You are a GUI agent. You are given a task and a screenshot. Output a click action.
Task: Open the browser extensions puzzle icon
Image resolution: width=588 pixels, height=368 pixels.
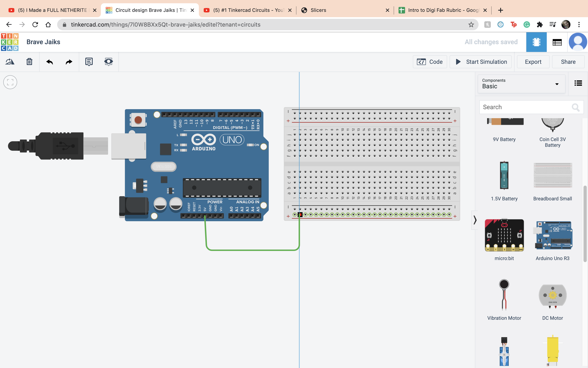click(540, 25)
